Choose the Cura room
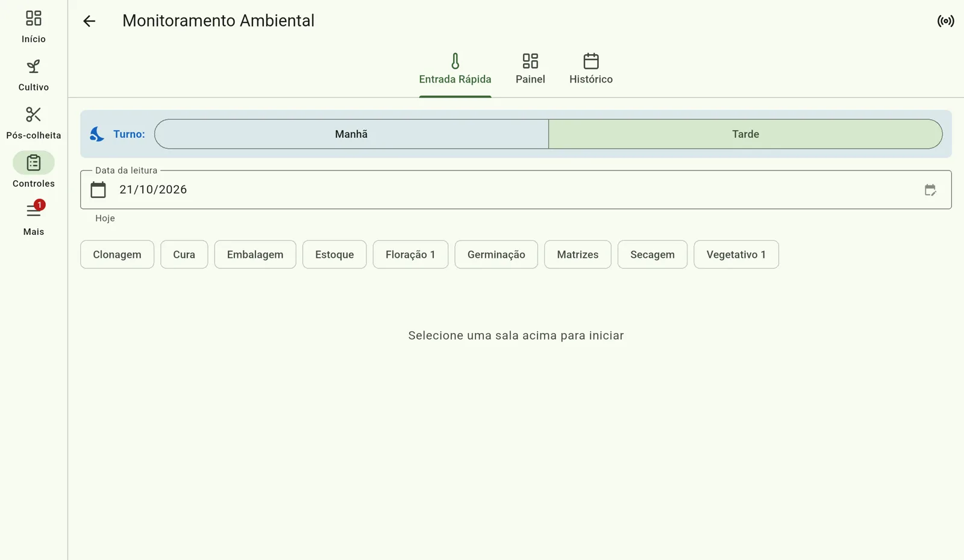The image size is (964, 560). click(x=184, y=255)
